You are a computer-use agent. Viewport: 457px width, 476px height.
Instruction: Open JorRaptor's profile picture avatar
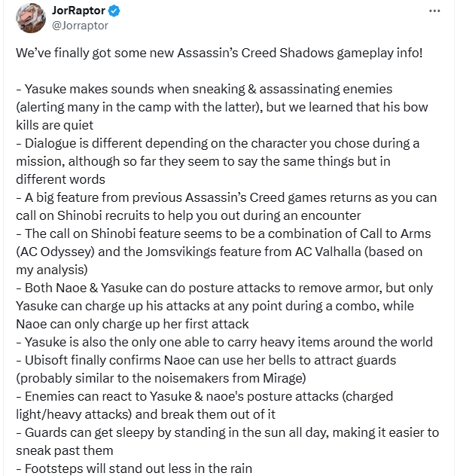coord(31,18)
